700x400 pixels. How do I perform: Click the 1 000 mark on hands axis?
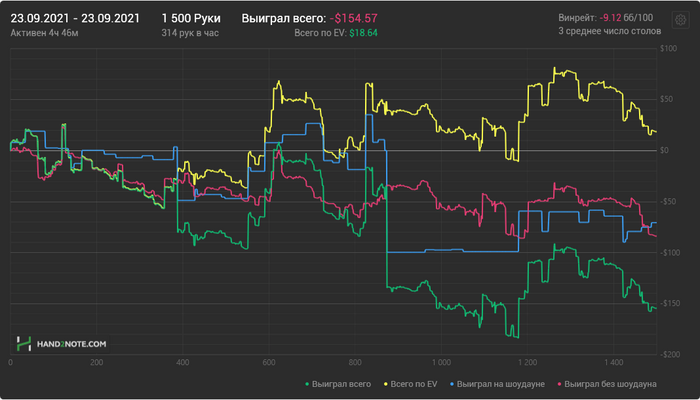click(441, 362)
